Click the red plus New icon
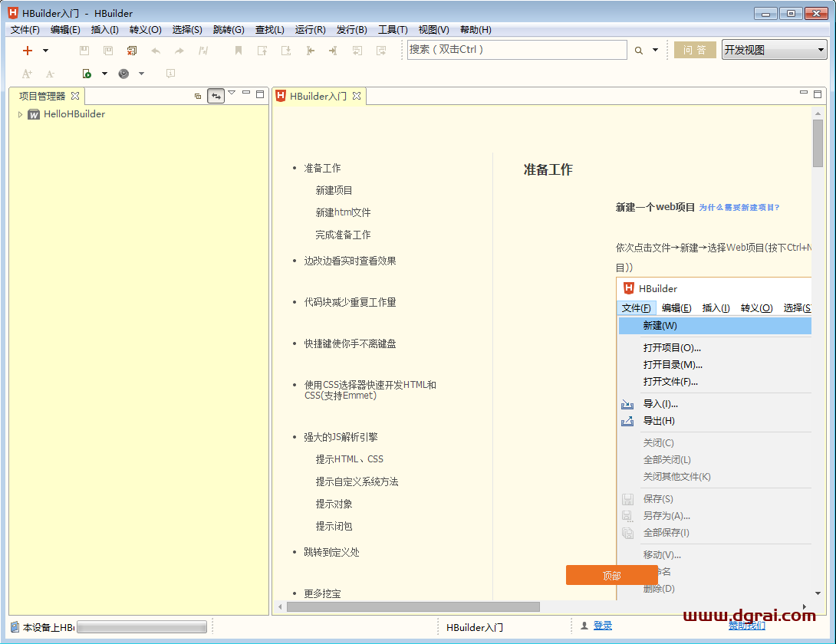Viewport: 836px width, 644px height. click(x=27, y=51)
